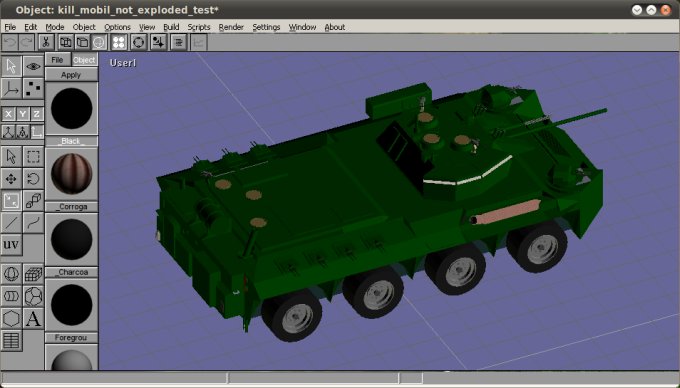This screenshot has width=680, height=388.
Task: Open the View menu
Action: pyautogui.click(x=147, y=27)
